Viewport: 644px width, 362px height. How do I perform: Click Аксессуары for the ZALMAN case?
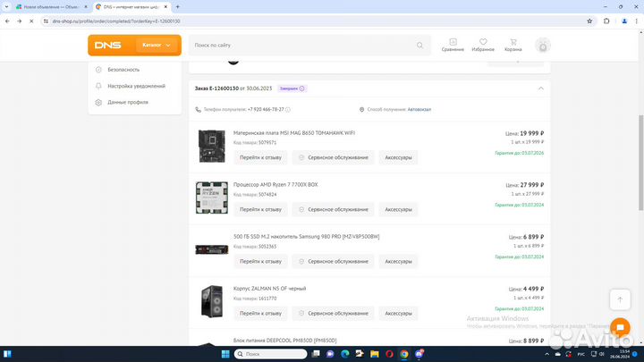click(x=398, y=313)
